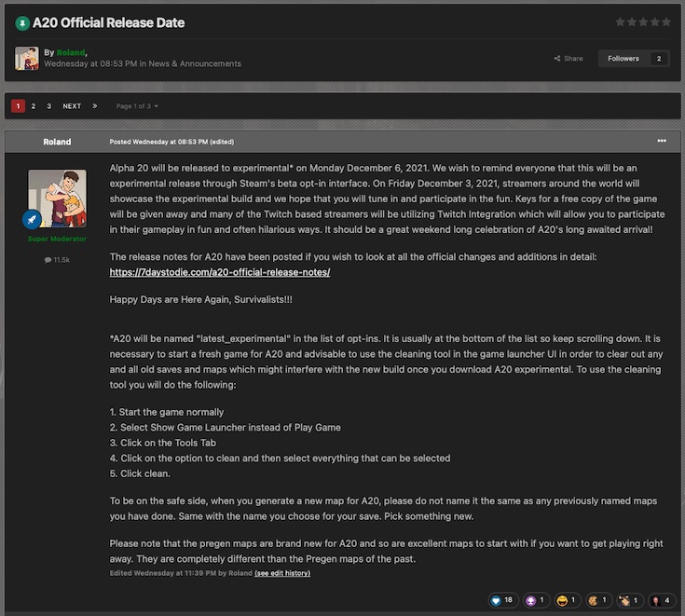
Task: Expand the 'Page 1 of 3' dropdown
Action: pos(137,106)
